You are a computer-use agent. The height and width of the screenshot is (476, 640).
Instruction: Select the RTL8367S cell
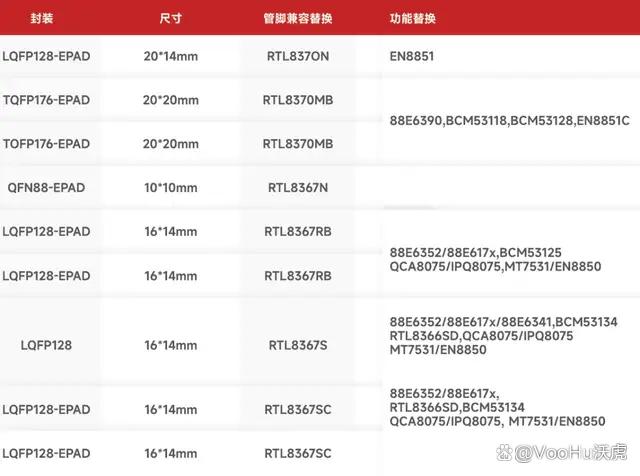click(x=298, y=345)
